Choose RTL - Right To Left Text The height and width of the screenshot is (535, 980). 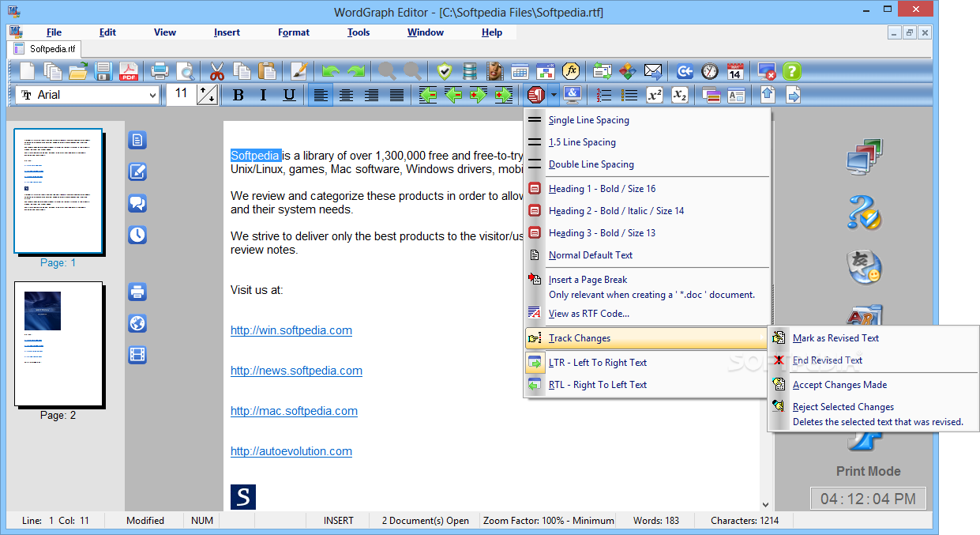tap(598, 385)
